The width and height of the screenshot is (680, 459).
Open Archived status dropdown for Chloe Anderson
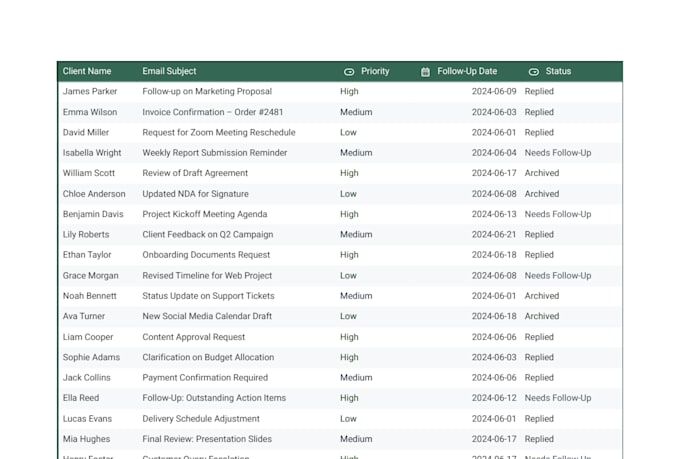coord(542,194)
